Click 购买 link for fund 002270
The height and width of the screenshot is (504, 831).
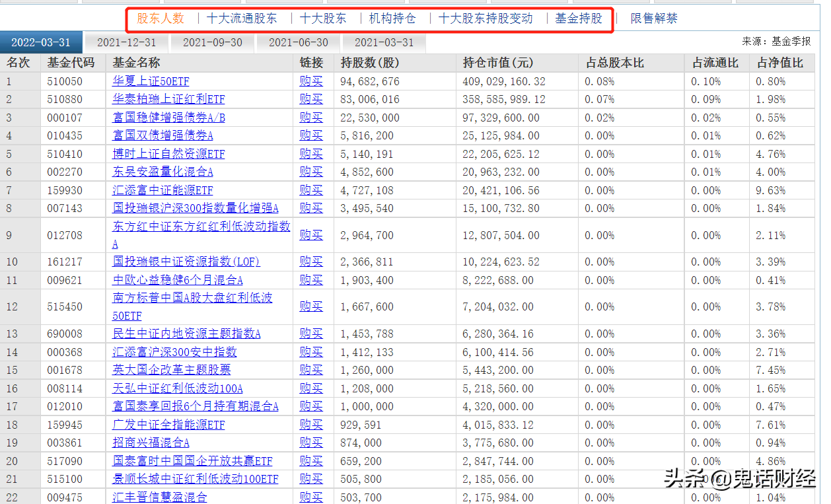(x=311, y=172)
